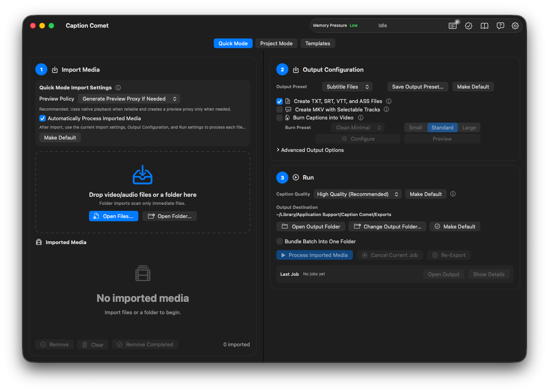Click info icon next to Burn Captions into Video
Image resolution: width=549 pixels, height=392 pixels.
tap(361, 118)
